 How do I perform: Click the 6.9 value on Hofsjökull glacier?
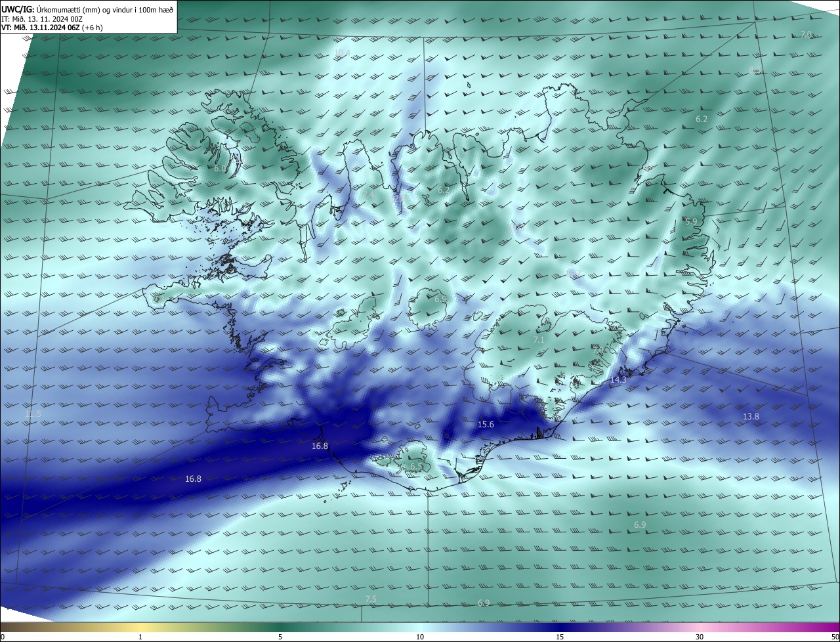(x=440, y=299)
